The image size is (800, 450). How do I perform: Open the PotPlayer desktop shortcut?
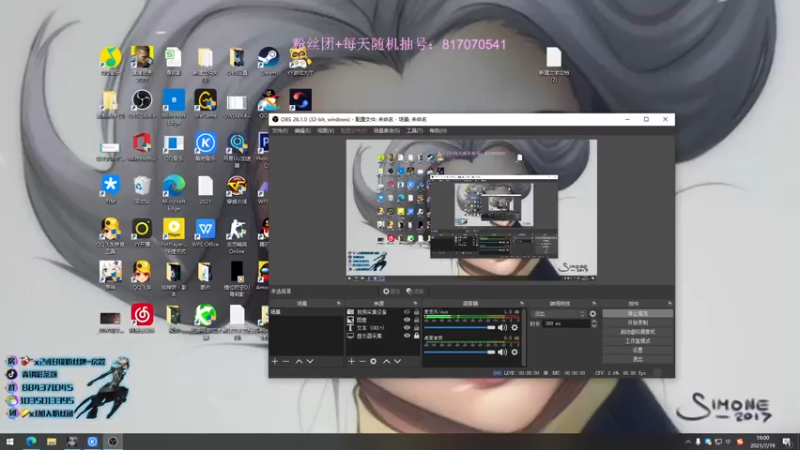173,236
